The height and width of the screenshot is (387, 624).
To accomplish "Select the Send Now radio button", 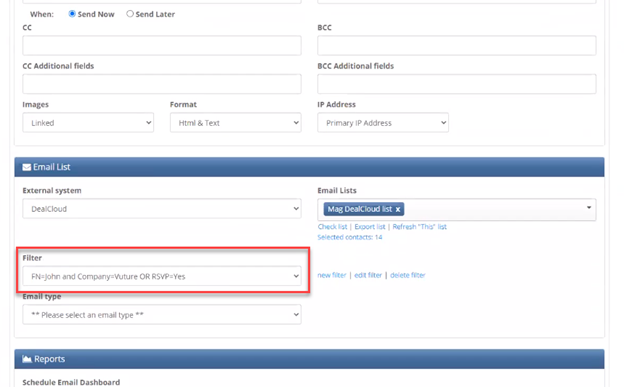I will click(x=72, y=14).
